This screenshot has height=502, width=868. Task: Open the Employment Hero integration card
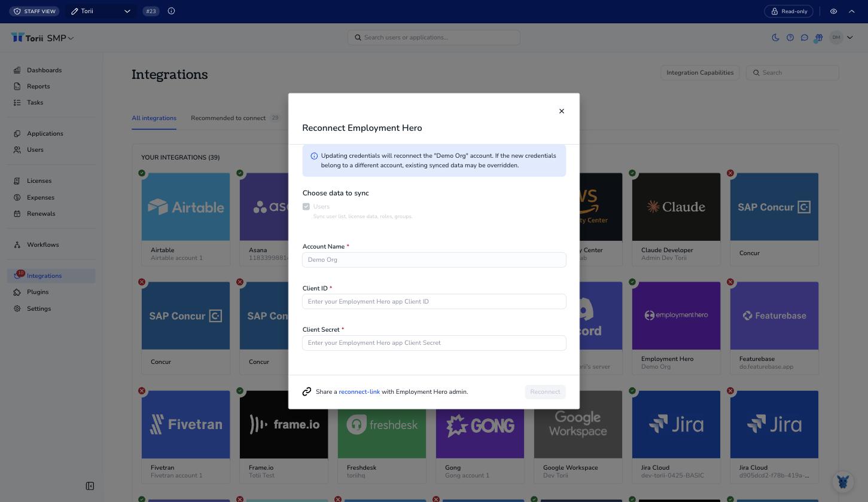[676, 328]
